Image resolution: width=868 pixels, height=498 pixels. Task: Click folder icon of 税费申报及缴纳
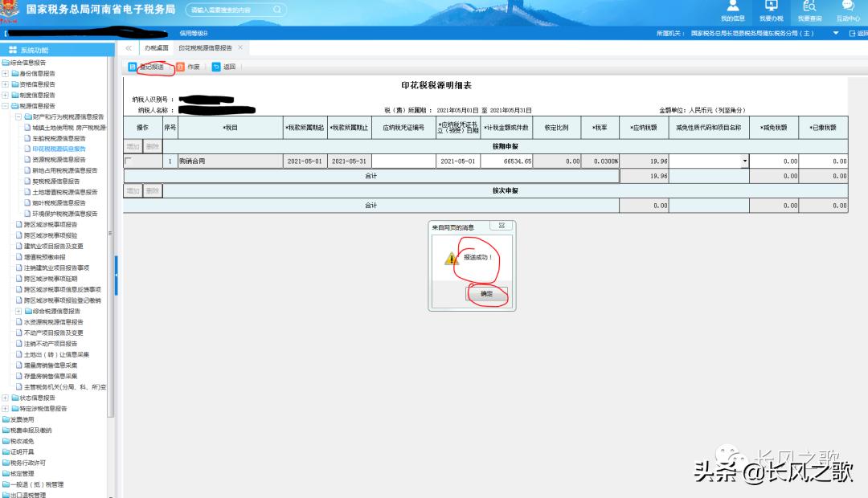tap(6, 430)
